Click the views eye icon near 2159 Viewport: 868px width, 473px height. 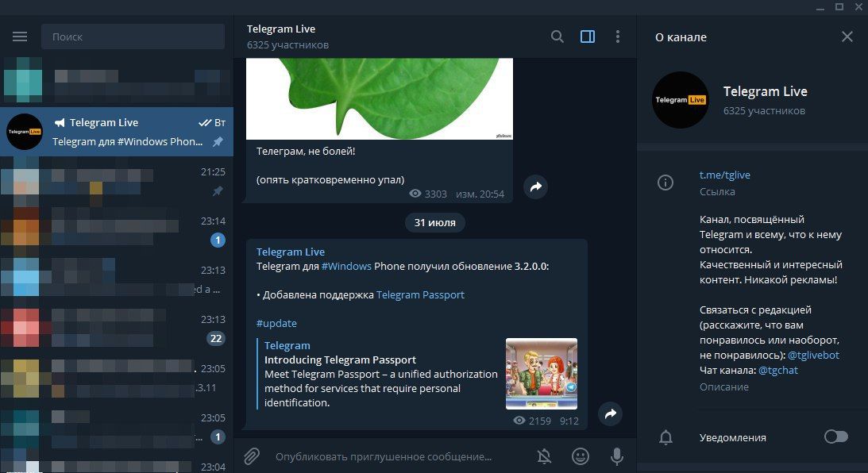point(519,421)
